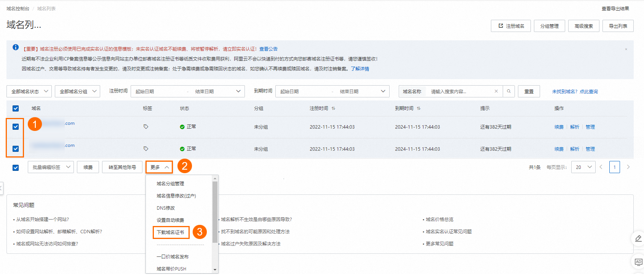The image size is (644, 277).
Task: Click the 高级搜索 button
Action: tap(584, 26)
